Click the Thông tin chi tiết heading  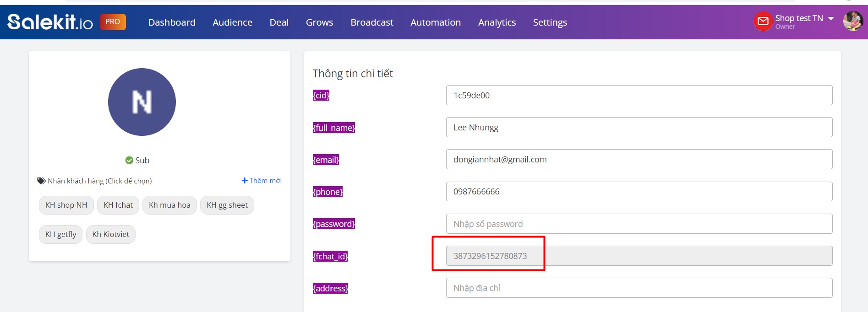353,74
